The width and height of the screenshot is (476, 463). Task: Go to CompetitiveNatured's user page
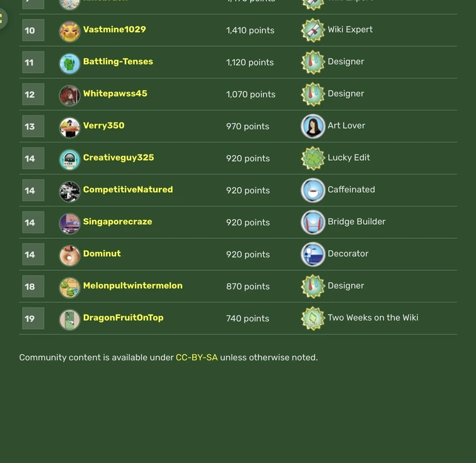tap(128, 190)
